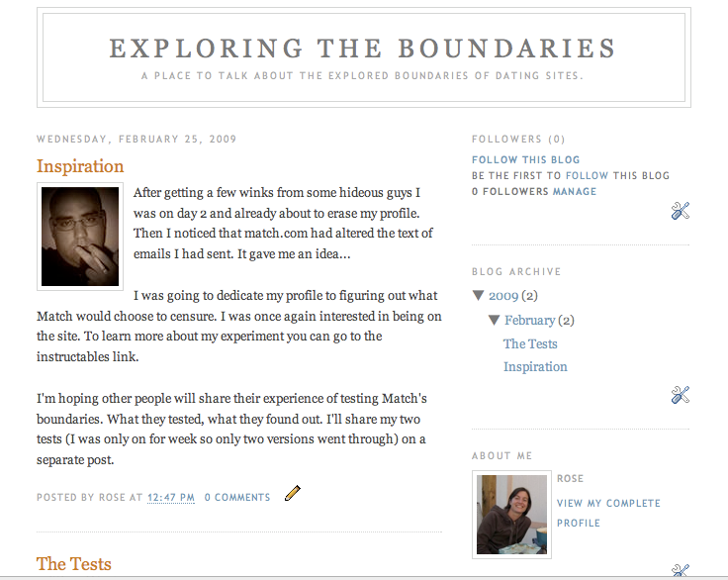The width and height of the screenshot is (728, 580).
Task: Click the post's sepia portrait thumbnail
Action: (x=80, y=237)
